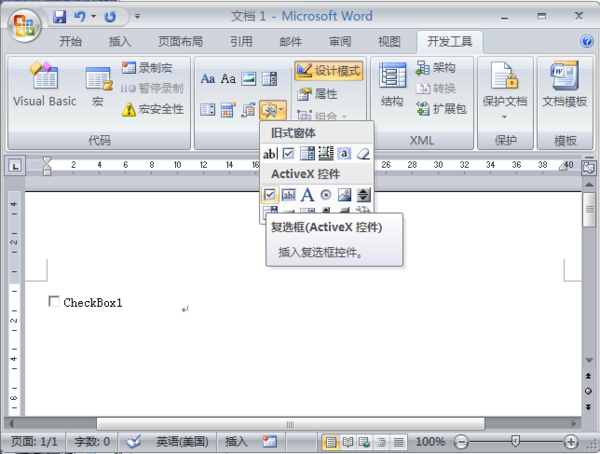Tick the CheckBox1 checkbox in document

pos(54,301)
